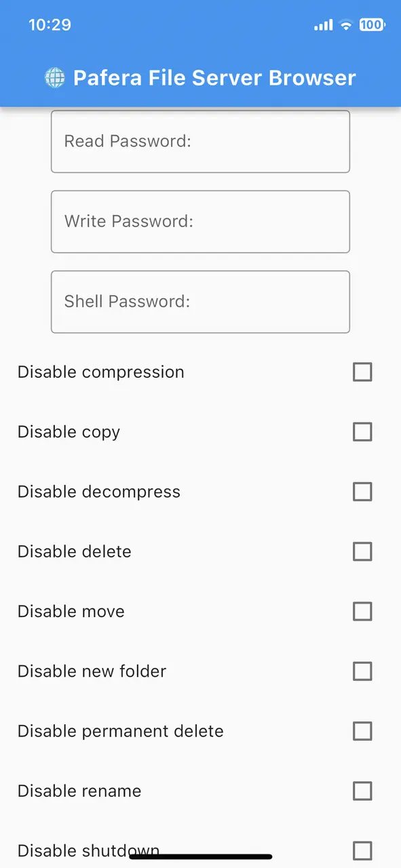Focus the Write Password field
Screen dimensions: 401x868
pyautogui.click(x=200, y=222)
